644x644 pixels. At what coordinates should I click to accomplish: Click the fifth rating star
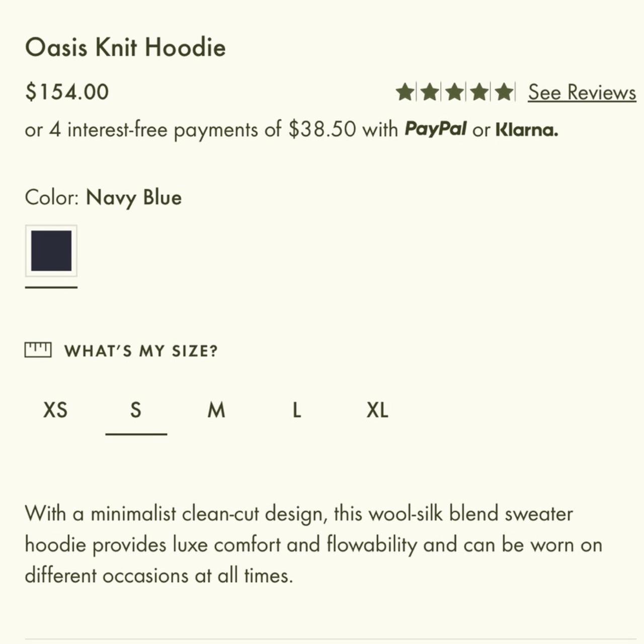coord(504,92)
